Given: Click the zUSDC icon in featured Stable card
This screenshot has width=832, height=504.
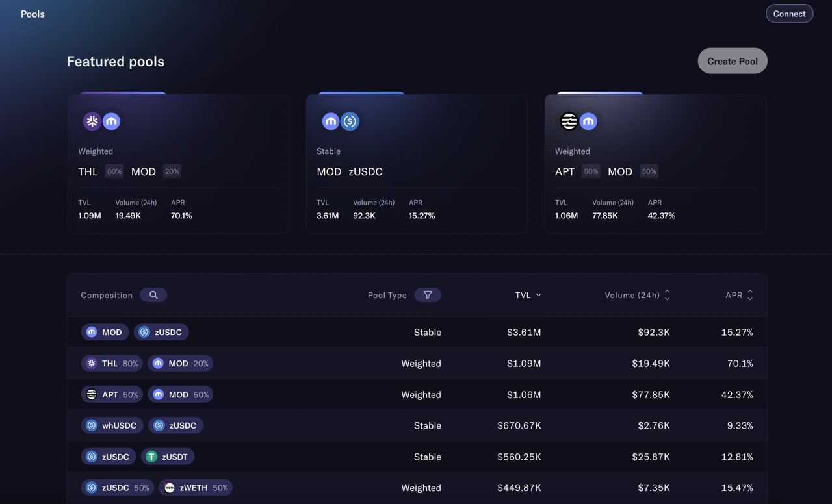Looking at the screenshot, I should (x=350, y=121).
